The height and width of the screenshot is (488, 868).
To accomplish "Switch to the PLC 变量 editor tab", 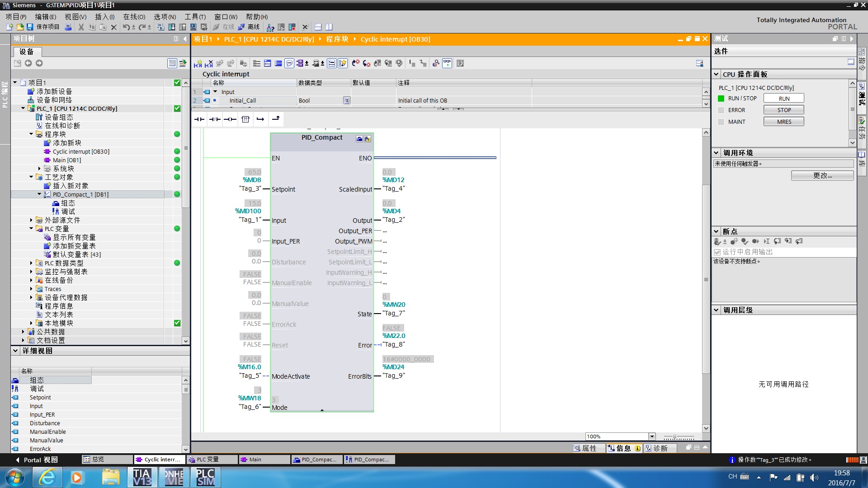I will [208, 460].
